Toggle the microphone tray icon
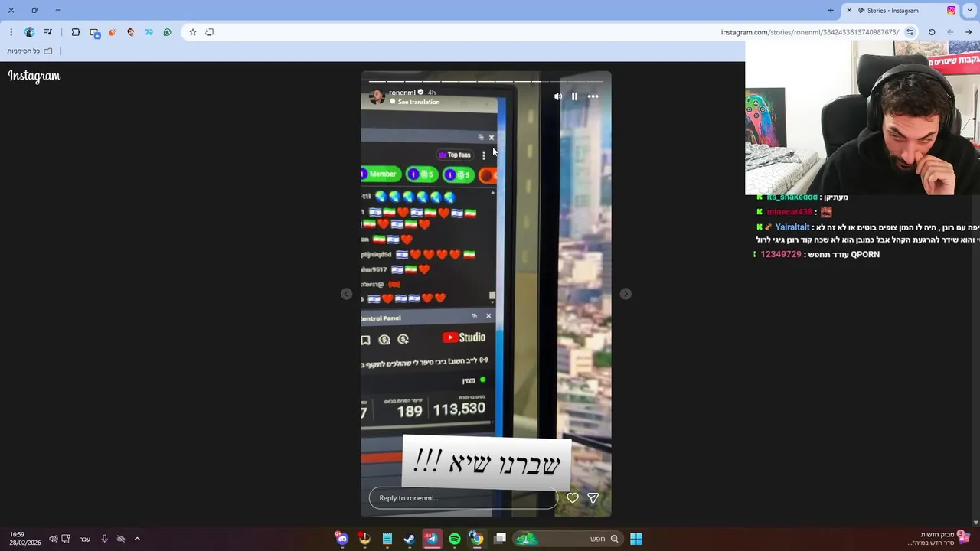The height and width of the screenshot is (551, 980). [104, 539]
